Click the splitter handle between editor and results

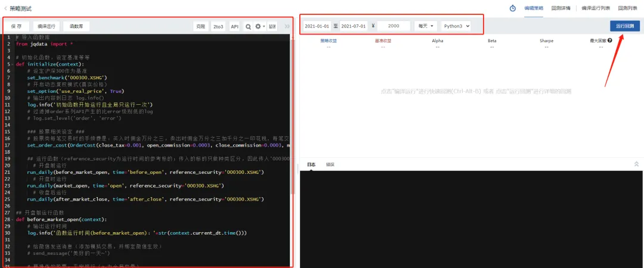(x=297, y=169)
